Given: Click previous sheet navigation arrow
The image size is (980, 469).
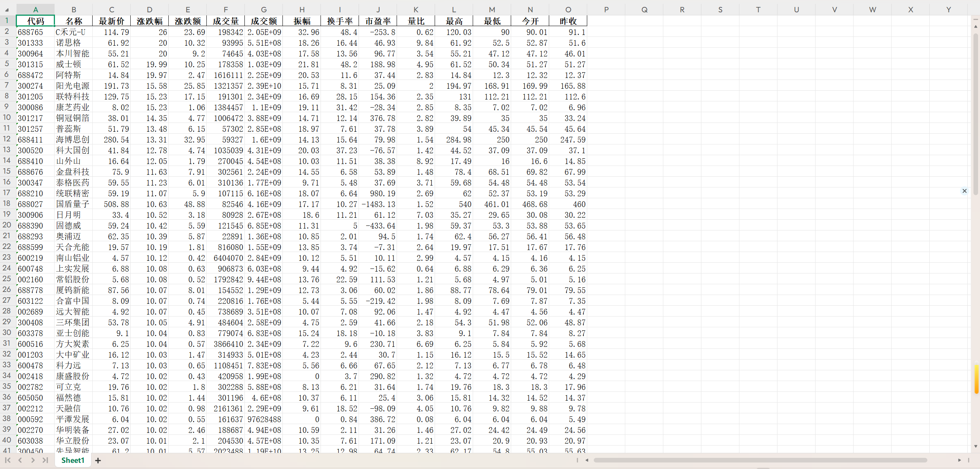Looking at the screenshot, I should tap(20, 460).
